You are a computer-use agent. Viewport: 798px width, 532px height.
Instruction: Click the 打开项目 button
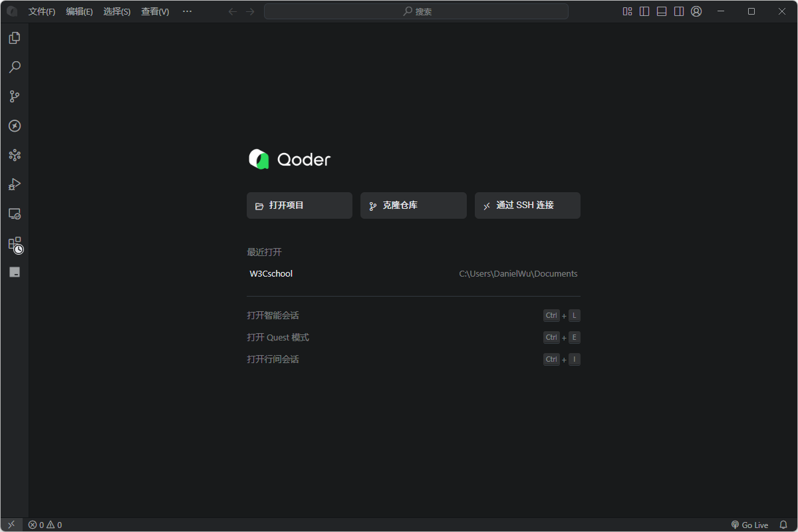(x=299, y=205)
